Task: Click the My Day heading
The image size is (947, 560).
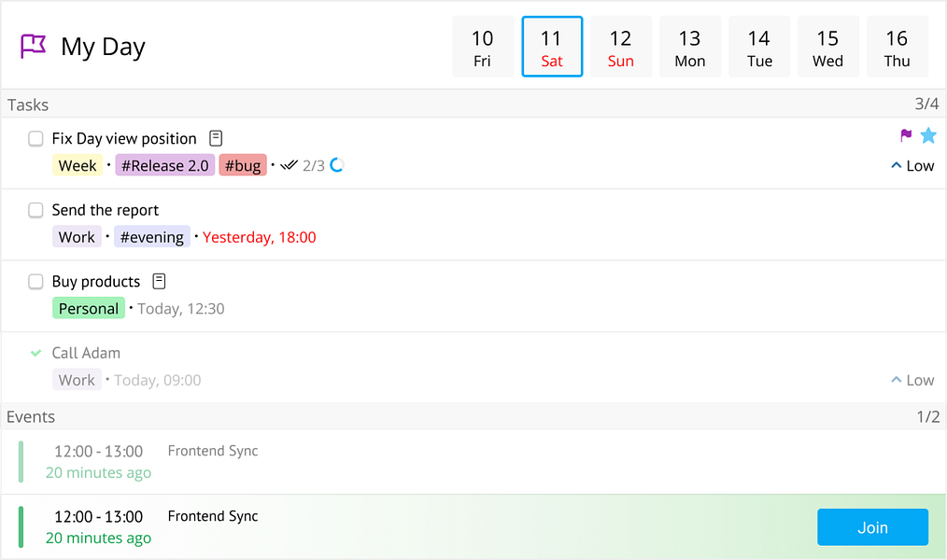Action: 104,47
